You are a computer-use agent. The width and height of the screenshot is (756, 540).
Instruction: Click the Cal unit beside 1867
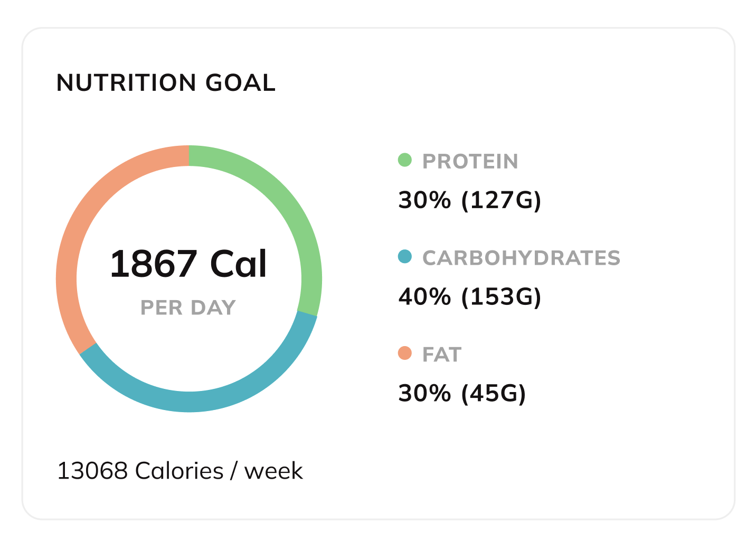[239, 264]
